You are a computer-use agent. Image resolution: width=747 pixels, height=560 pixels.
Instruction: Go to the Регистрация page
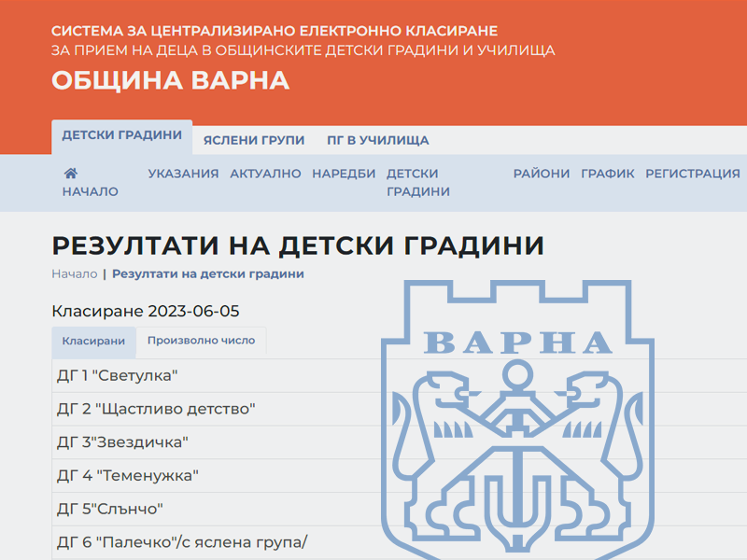click(692, 174)
